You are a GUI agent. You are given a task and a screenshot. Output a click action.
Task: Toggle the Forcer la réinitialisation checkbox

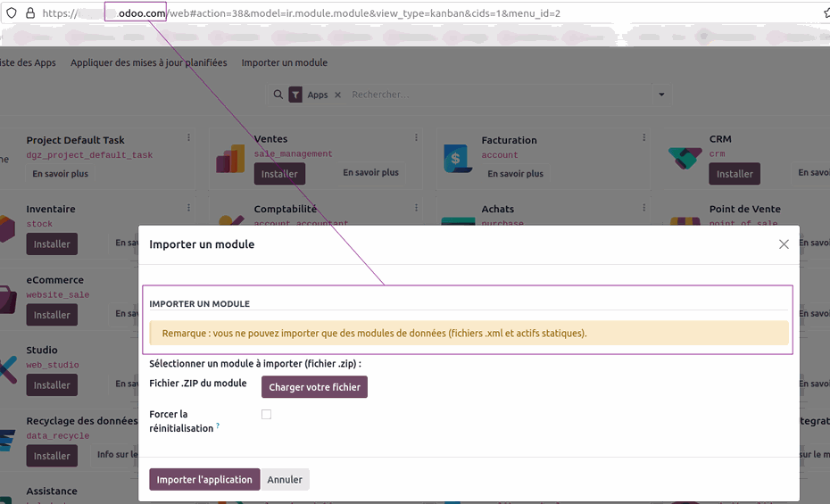point(266,414)
